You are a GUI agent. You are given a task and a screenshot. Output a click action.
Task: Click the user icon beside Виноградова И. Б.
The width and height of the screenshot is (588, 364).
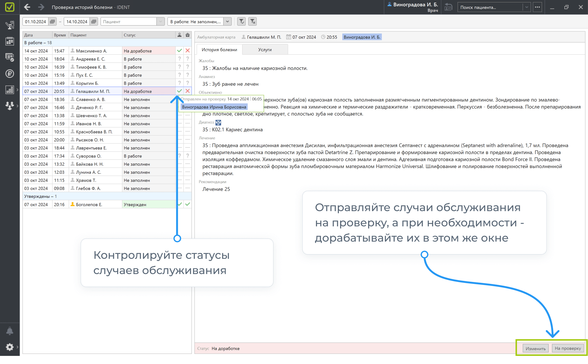389,4
